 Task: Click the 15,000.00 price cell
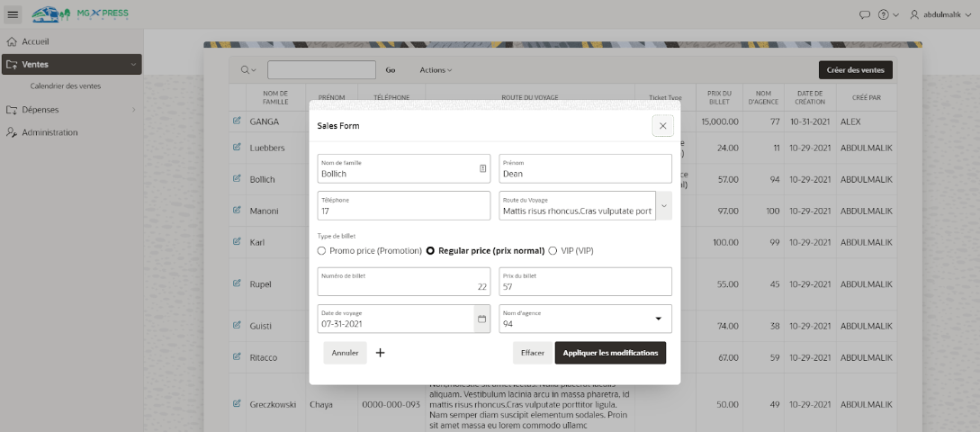(x=720, y=121)
